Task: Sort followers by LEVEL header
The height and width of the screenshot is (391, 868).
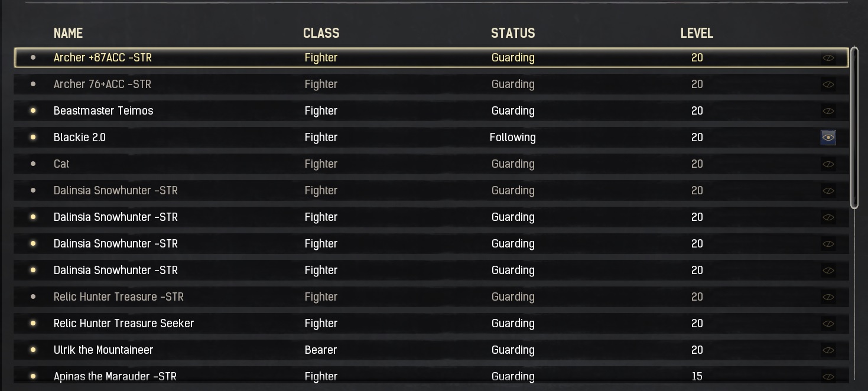Action: click(697, 33)
